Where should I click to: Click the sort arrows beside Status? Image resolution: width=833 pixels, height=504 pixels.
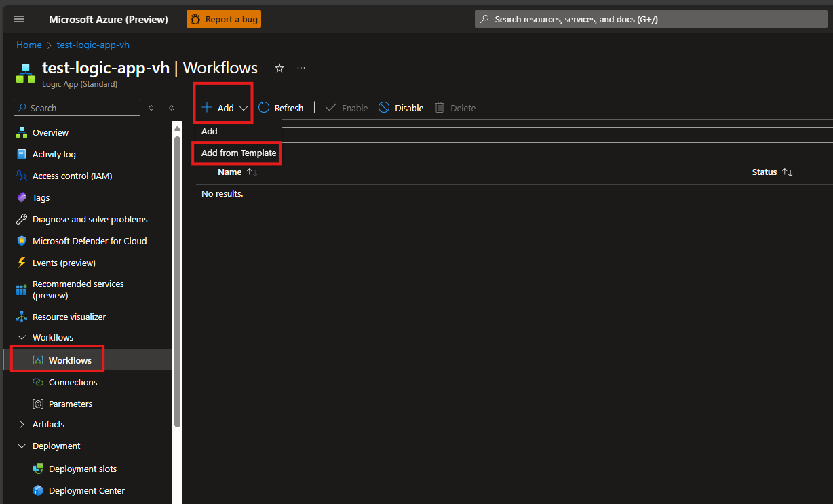click(788, 172)
